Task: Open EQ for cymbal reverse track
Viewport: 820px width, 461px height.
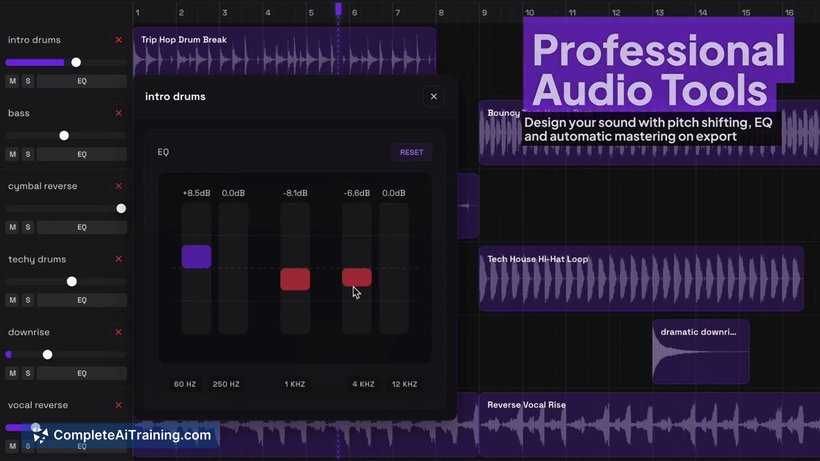Action: (82, 227)
